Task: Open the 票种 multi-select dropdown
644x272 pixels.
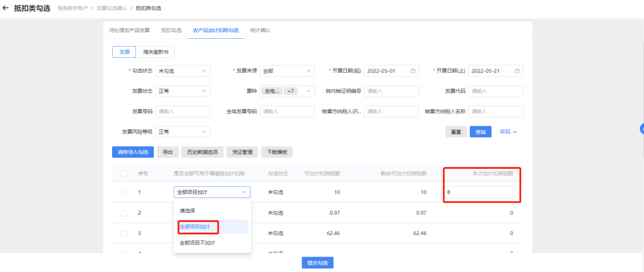Action: coord(287,91)
